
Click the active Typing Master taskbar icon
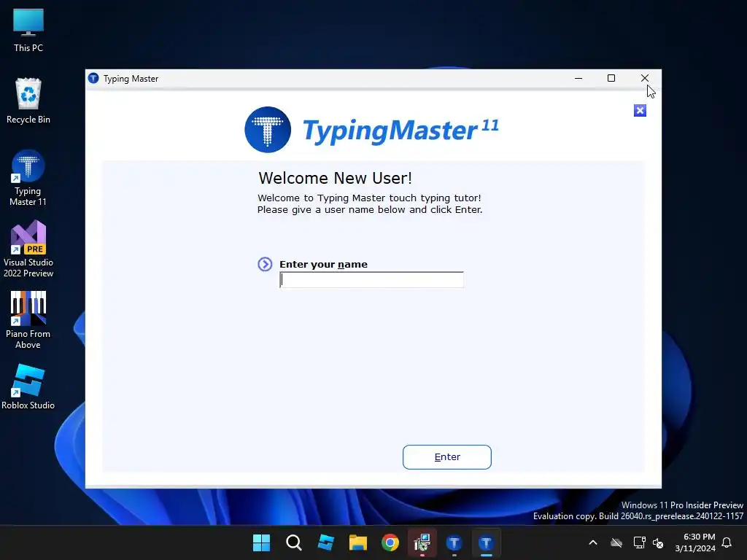(487, 542)
